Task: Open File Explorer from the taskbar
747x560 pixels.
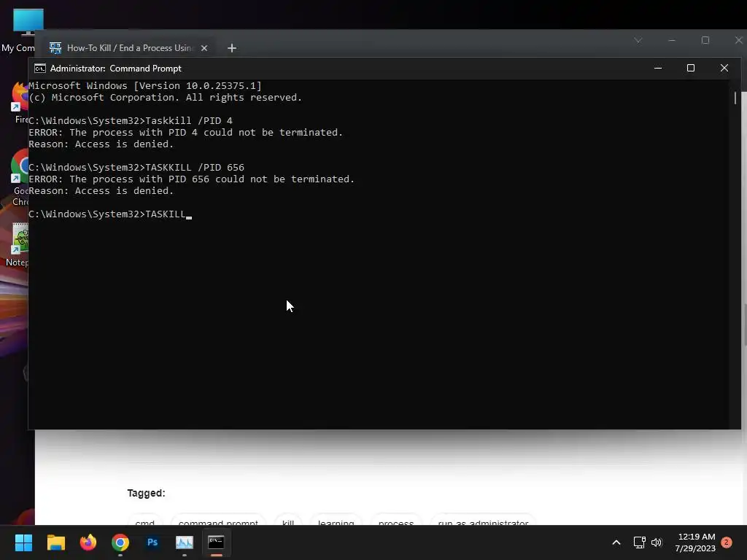Action: (55, 542)
